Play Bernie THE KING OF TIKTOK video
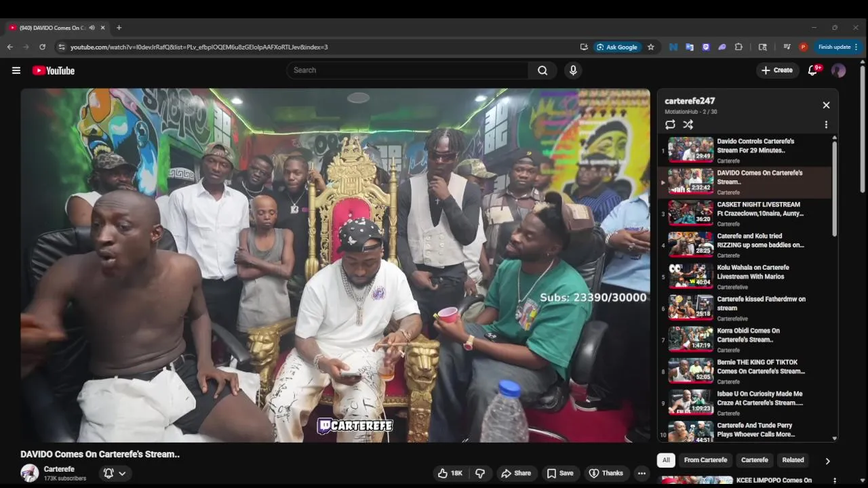 [x=744, y=371]
